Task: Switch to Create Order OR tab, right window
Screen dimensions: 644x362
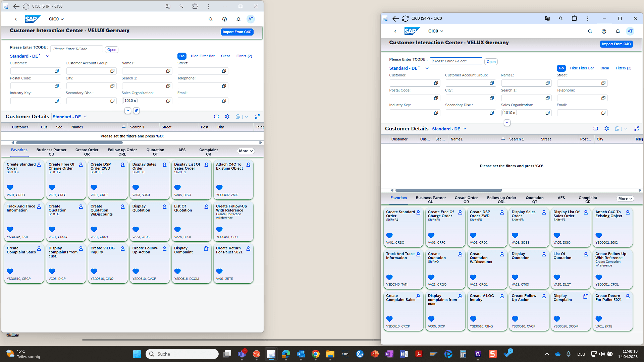Action: (466, 200)
